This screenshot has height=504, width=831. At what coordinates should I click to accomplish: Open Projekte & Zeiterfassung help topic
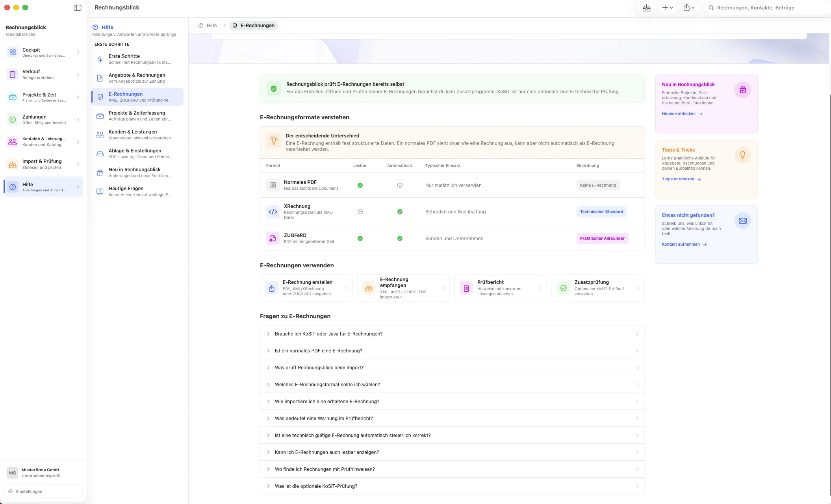click(x=137, y=116)
